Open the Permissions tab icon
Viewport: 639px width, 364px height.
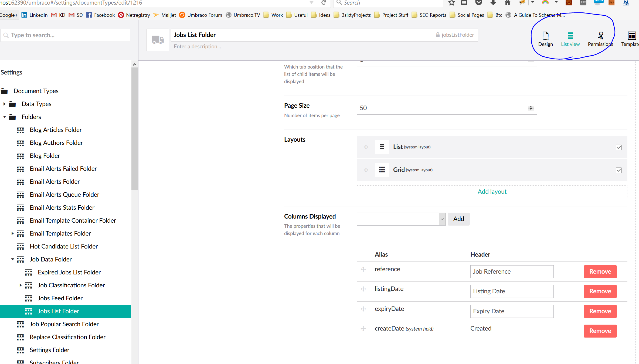(x=600, y=36)
